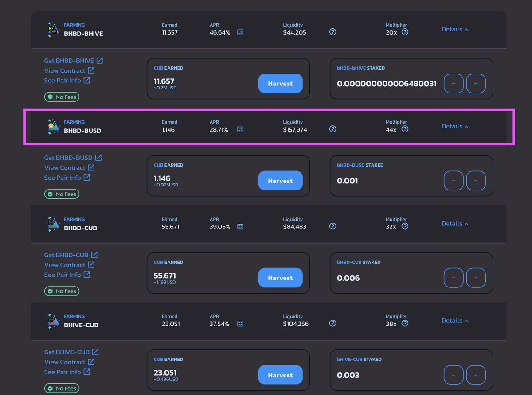Click No Fees badge under Get BHBD-CUB
This screenshot has width=532, height=395.
point(62,291)
